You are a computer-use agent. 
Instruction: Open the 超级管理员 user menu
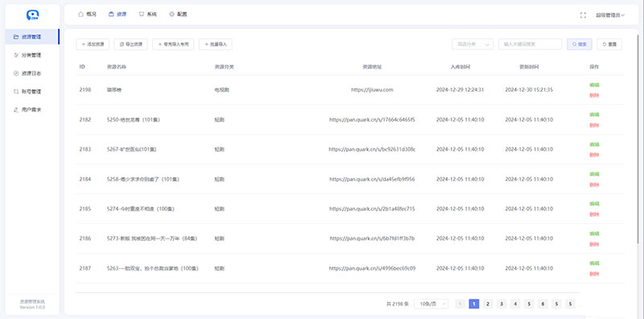coord(610,15)
